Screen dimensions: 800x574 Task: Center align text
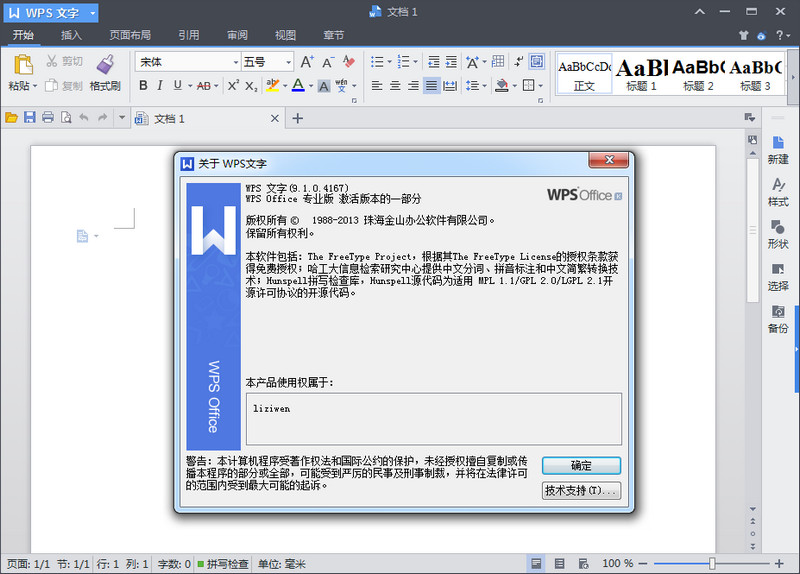[395, 85]
